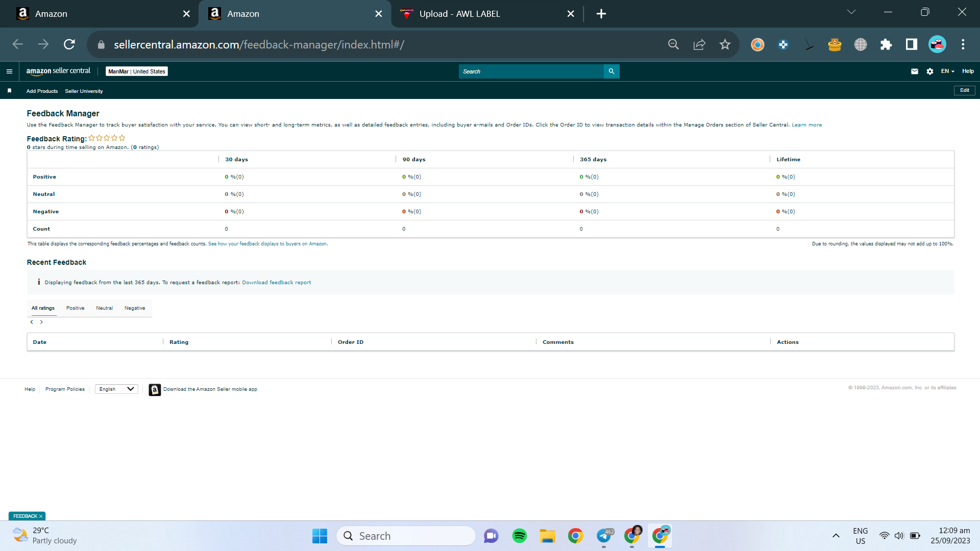This screenshot has width=980, height=551.
Task: Open the tab search chevron in Chrome
Action: (x=851, y=12)
